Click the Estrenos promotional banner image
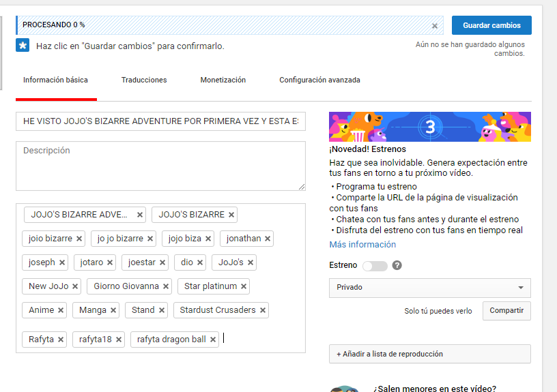 coord(430,127)
